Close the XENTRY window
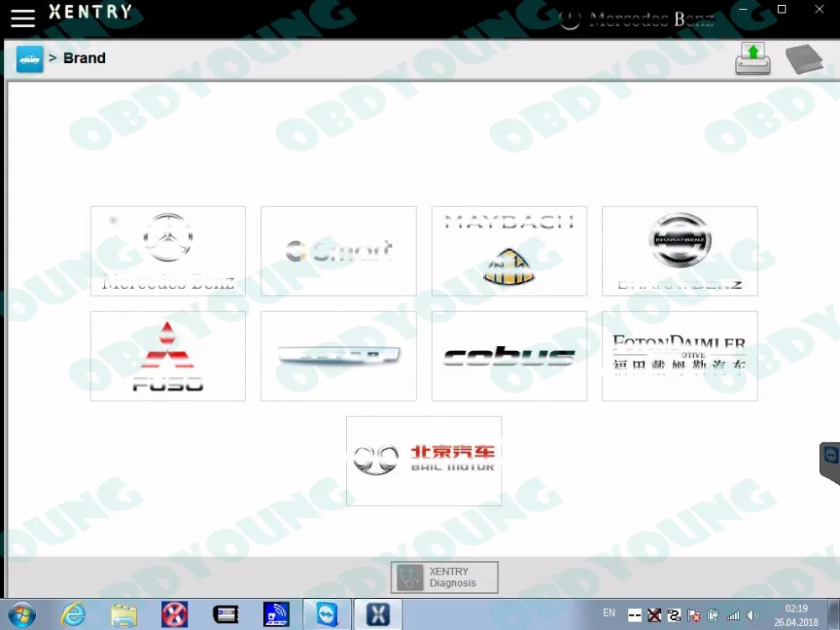Image resolution: width=840 pixels, height=630 pixels. point(819,9)
